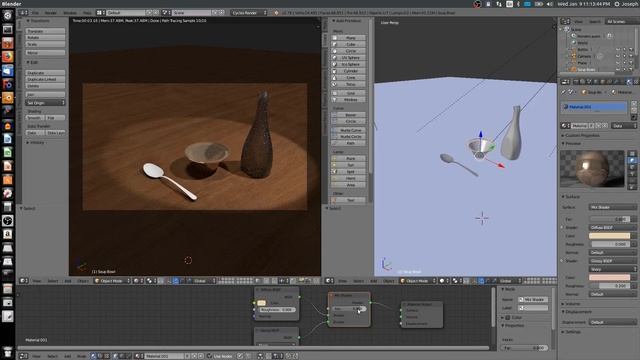
Task: Toggle Soup Bowl visibility in outliner
Action: pos(618,69)
